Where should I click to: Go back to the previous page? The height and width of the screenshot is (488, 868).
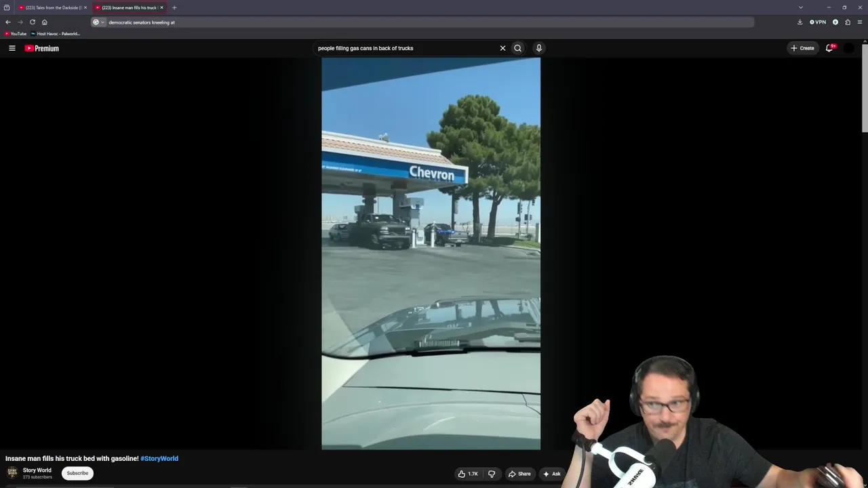8,22
